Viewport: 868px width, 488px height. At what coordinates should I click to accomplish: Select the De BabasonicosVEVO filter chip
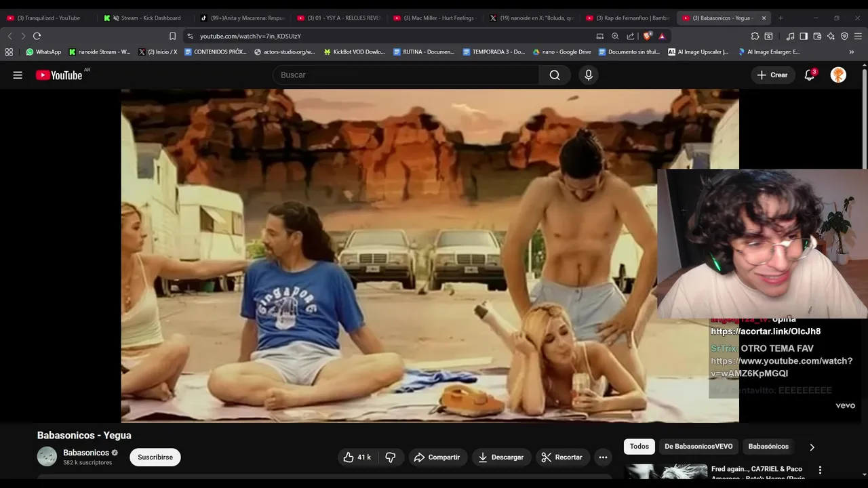[698, 447]
